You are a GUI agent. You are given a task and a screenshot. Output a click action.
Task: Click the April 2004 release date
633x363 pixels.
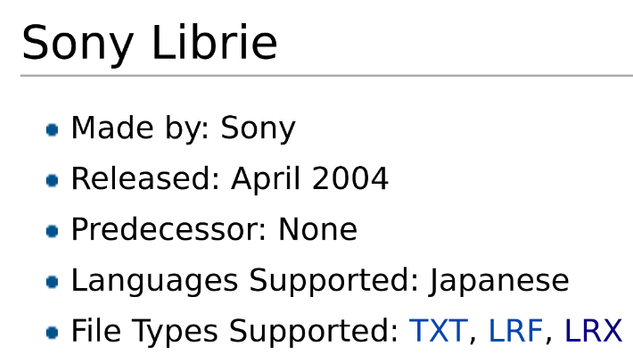(310, 178)
